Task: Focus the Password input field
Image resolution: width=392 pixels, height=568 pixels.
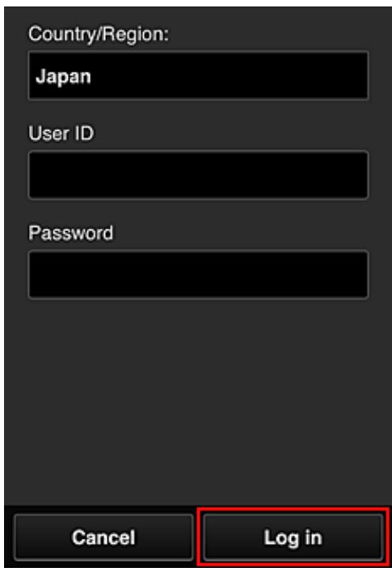Action: click(x=199, y=274)
